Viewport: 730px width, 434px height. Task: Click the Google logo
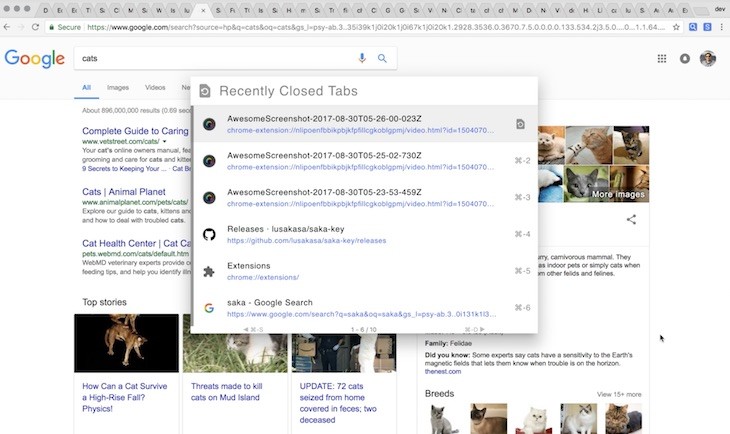[x=35, y=59]
